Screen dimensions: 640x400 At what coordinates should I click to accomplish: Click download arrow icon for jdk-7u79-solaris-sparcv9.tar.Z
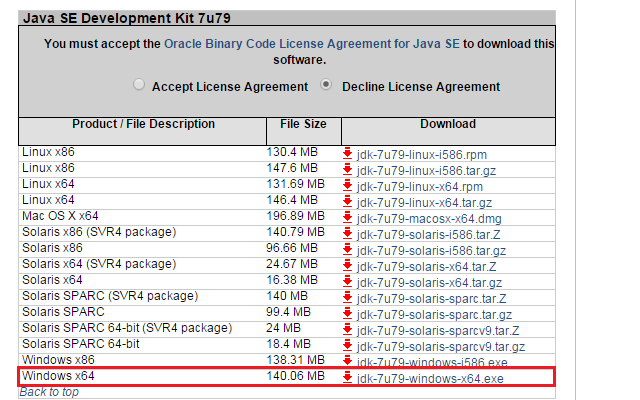(x=347, y=330)
